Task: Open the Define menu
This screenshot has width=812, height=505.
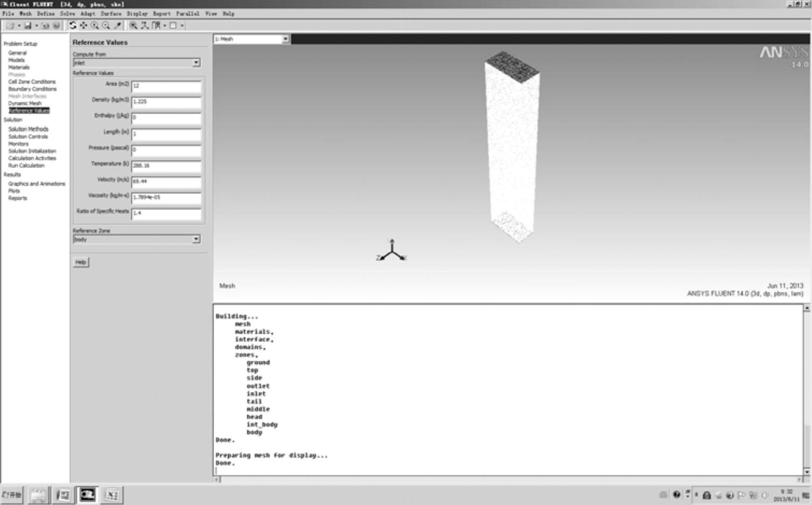Action: click(x=46, y=13)
